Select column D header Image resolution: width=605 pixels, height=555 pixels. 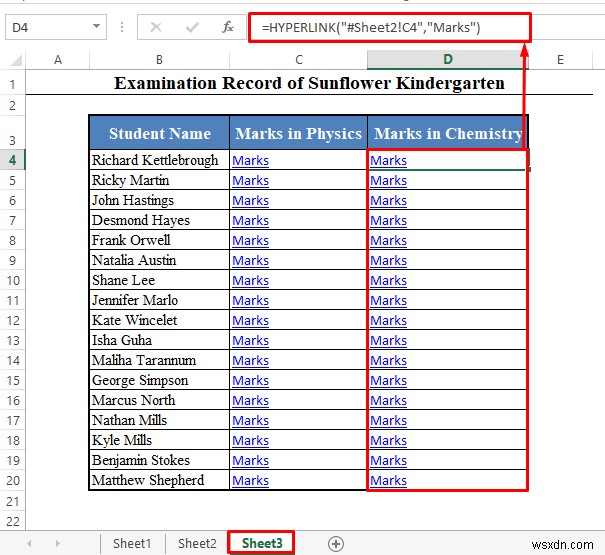point(448,60)
